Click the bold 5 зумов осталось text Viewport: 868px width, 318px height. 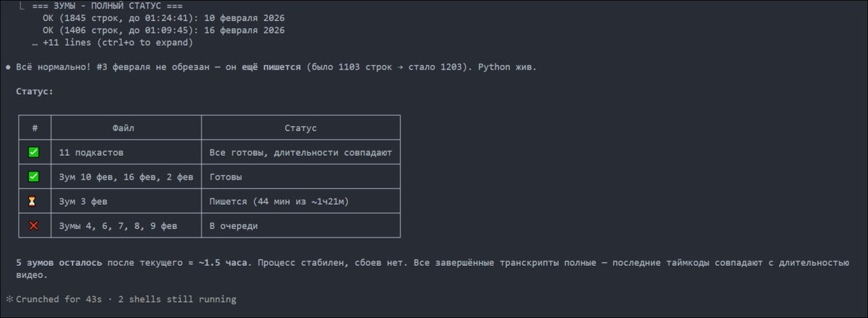pyautogui.click(x=59, y=263)
